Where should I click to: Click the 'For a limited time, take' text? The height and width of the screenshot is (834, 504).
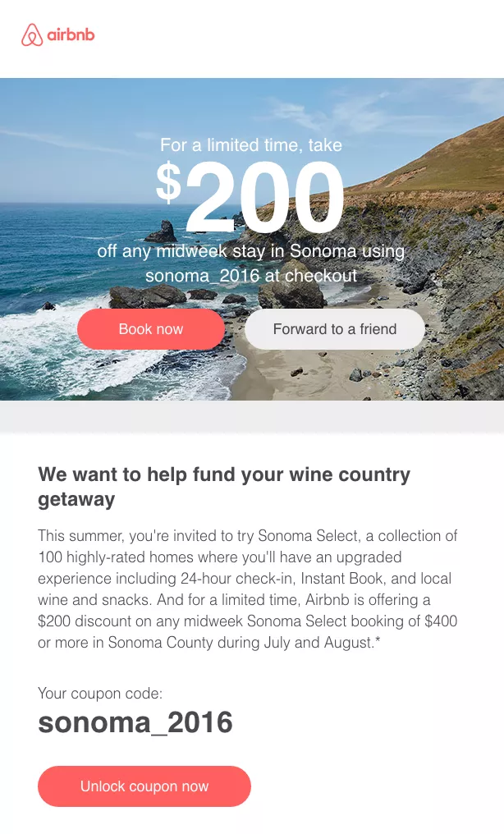[x=251, y=144]
